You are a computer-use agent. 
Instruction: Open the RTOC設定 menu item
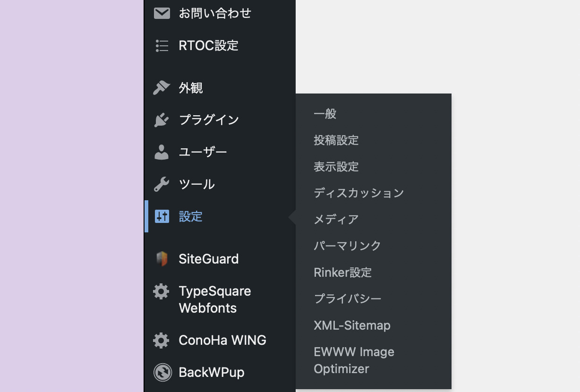click(209, 45)
